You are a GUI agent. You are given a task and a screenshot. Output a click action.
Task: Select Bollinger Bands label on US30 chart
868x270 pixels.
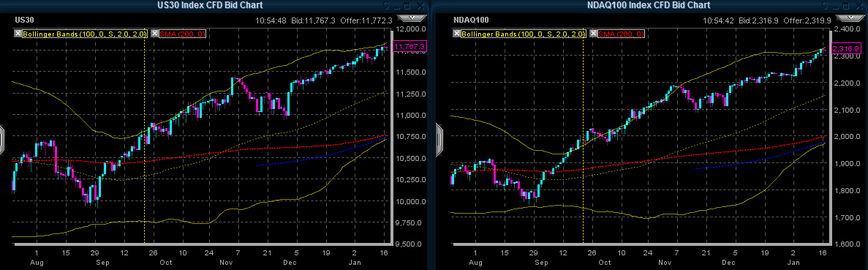click(x=85, y=34)
